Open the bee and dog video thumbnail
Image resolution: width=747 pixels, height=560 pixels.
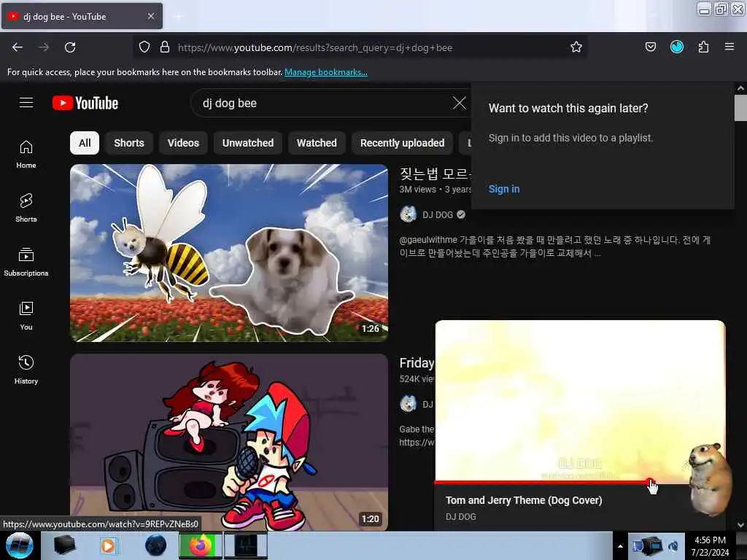pyautogui.click(x=229, y=253)
